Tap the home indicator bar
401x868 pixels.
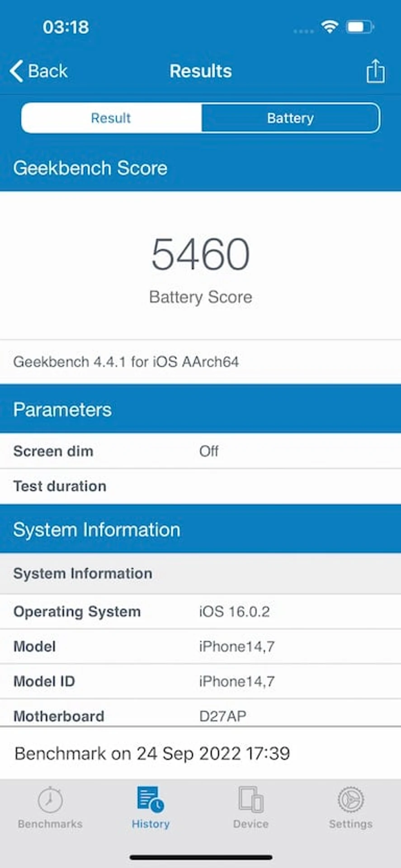pyautogui.click(x=201, y=857)
